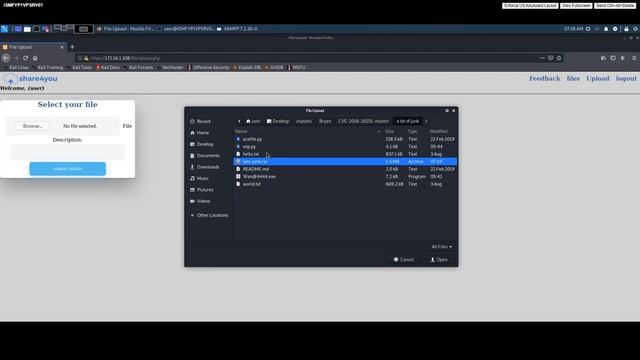Open the Firefox hamburger menu
Image resolution: width=640 pixels, height=360 pixels.
[x=634, y=58]
